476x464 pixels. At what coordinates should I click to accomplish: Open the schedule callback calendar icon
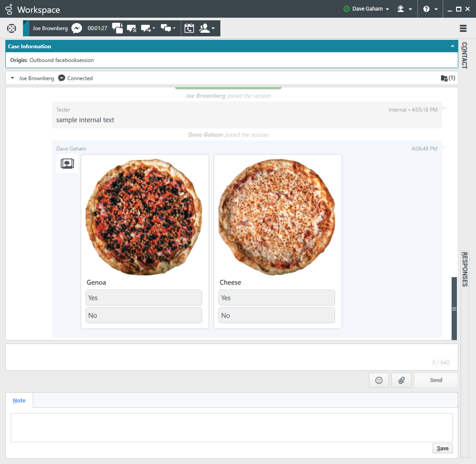pos(189,28)
